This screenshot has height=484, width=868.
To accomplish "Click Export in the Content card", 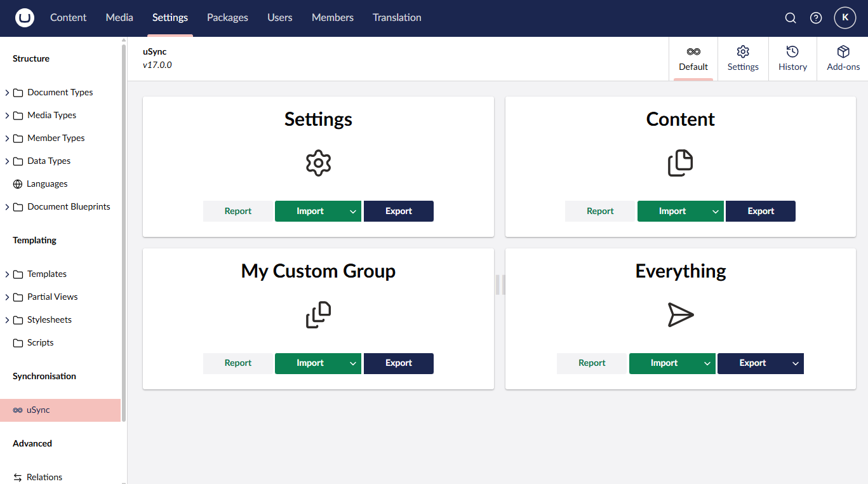I will [761, 212].
